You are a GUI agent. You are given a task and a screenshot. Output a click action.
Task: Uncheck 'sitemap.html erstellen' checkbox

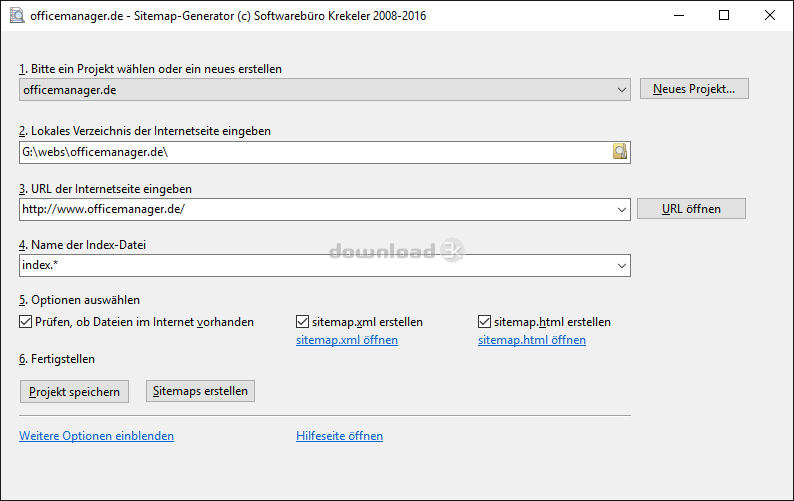pos(484,322)
